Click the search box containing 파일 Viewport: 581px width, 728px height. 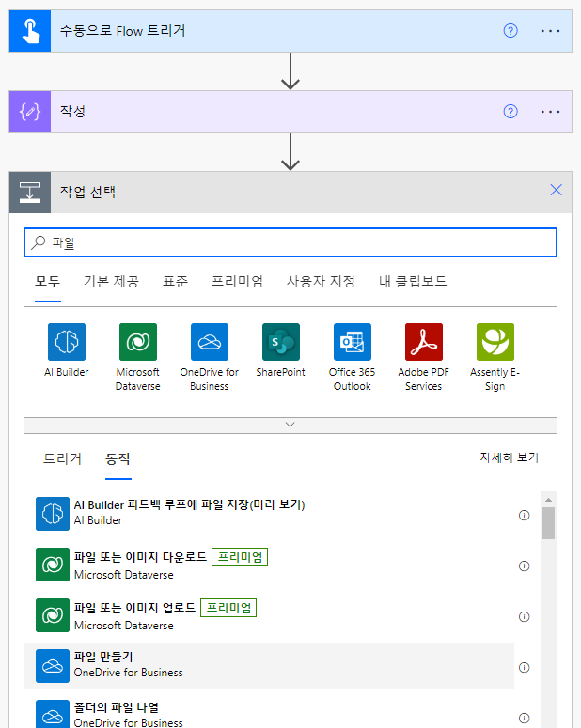[x=290, y=242]
